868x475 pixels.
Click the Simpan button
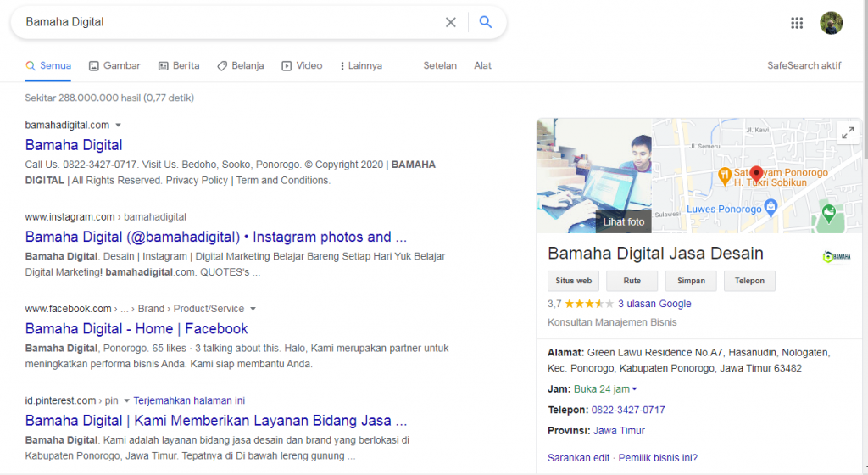pyautogui.click(x=691, y=281)
